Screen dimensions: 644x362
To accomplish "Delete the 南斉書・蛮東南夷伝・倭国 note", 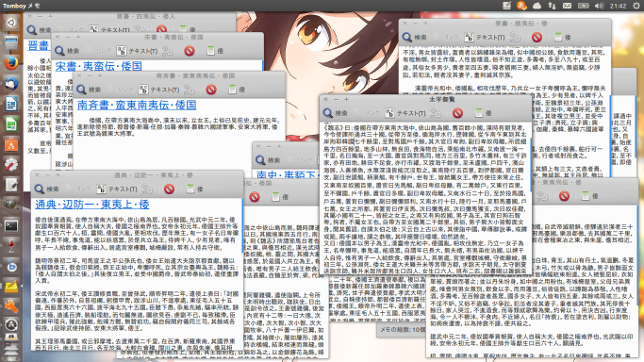I will tap(211, 90).
